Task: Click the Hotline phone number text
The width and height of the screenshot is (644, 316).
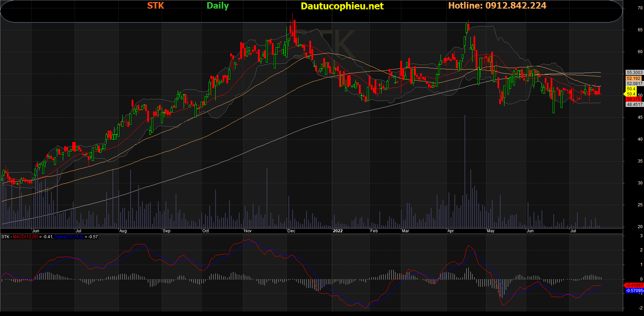Action: coord(497,6)
